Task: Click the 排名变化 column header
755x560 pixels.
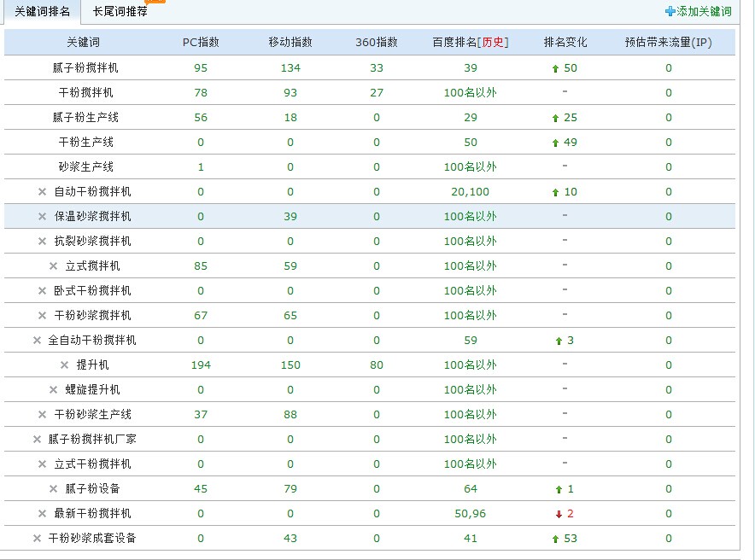Action: [565, 43]
